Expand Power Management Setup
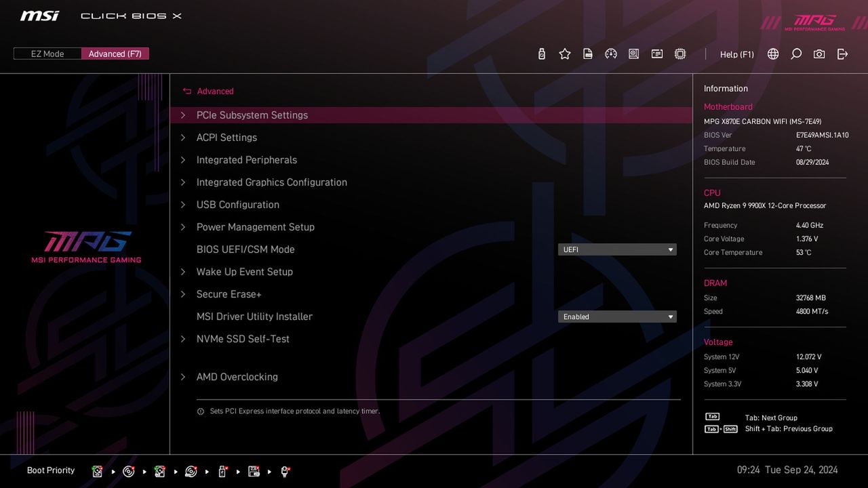Viewport: 868px width, 488px height. [431, 227]
